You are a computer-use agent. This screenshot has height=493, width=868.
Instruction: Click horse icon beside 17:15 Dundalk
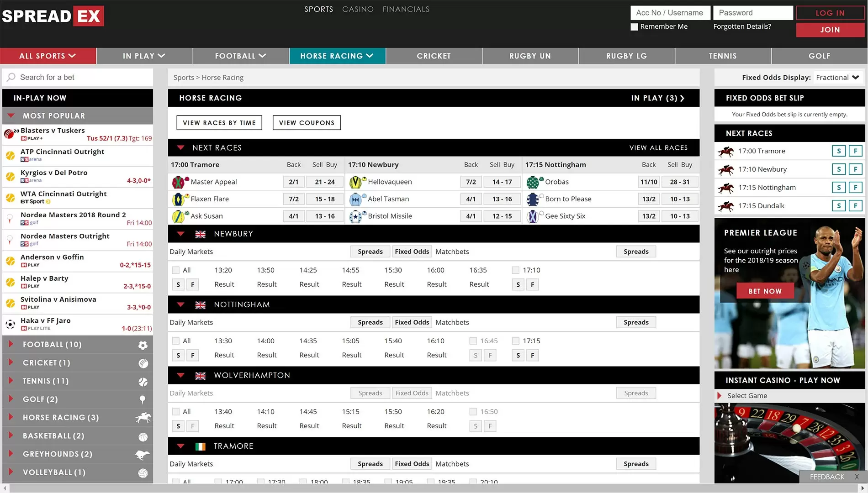point(726,206)
